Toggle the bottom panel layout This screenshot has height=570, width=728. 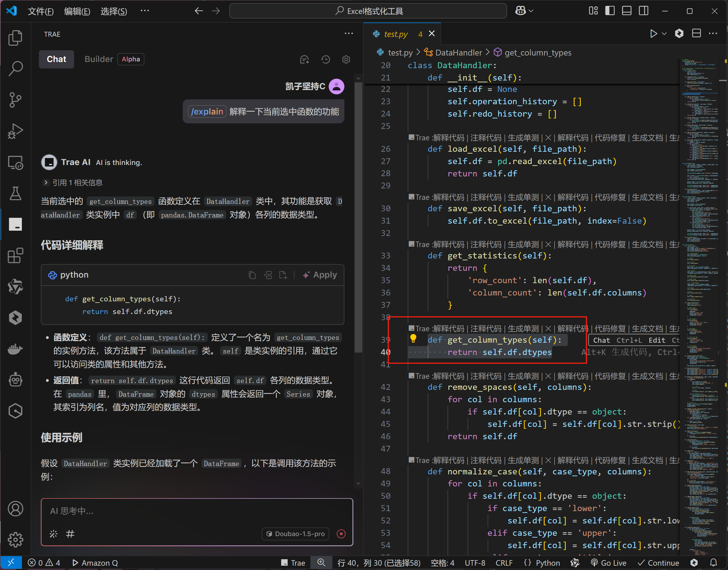(x=626, y=11)
